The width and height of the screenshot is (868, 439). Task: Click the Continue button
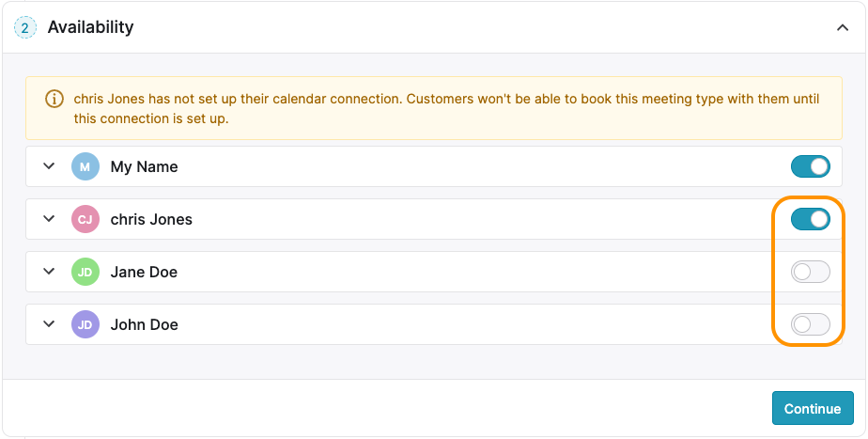813,409
